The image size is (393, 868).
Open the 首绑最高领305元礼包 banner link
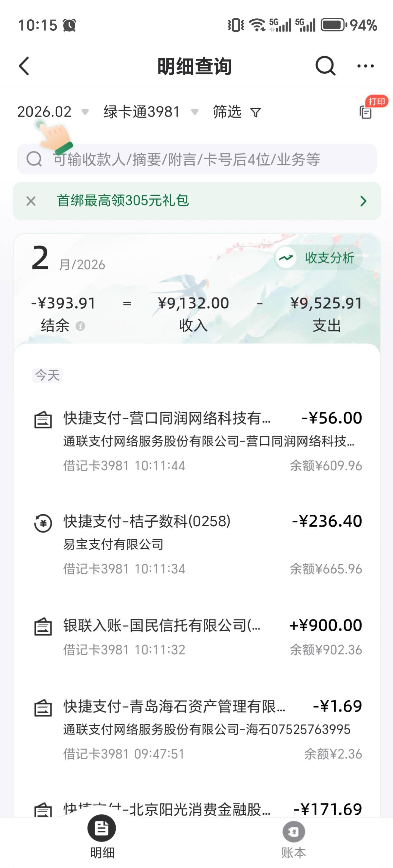(123, 201)
